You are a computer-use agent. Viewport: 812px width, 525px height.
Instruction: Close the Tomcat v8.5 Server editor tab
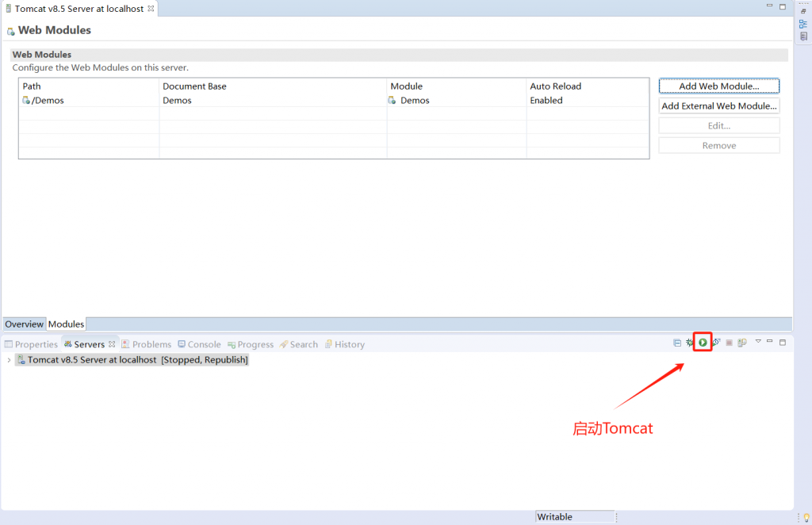point(151,9)
